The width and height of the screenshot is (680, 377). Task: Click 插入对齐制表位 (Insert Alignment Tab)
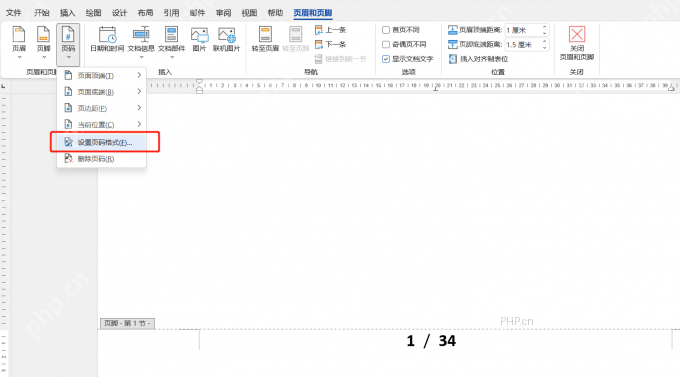(x=478, y=59)
